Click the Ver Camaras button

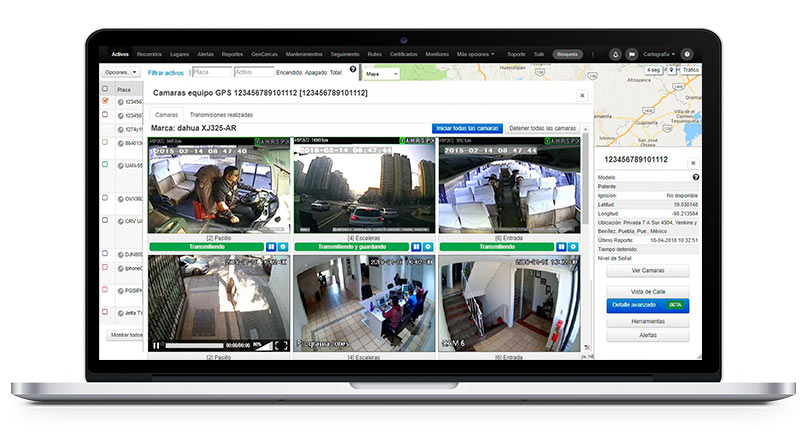pyautogui.click(x=648, y=270)
